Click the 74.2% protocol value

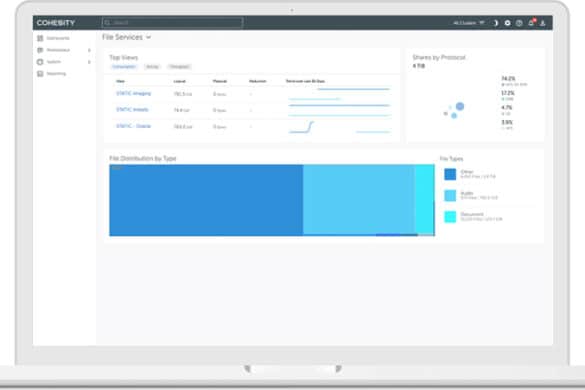[508, 78]
